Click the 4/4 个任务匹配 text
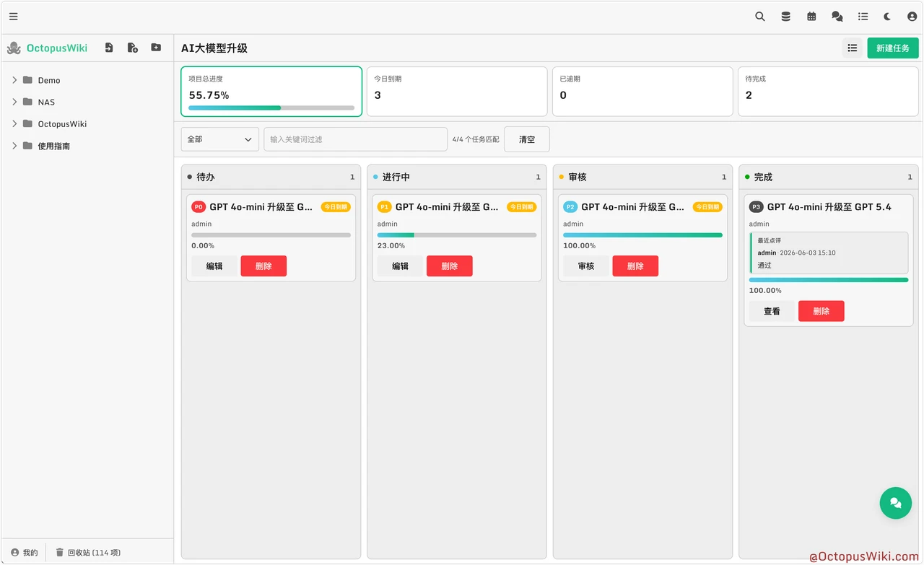Image resolution: width=924 pixels, height=565 pixels. coord(476,139)
